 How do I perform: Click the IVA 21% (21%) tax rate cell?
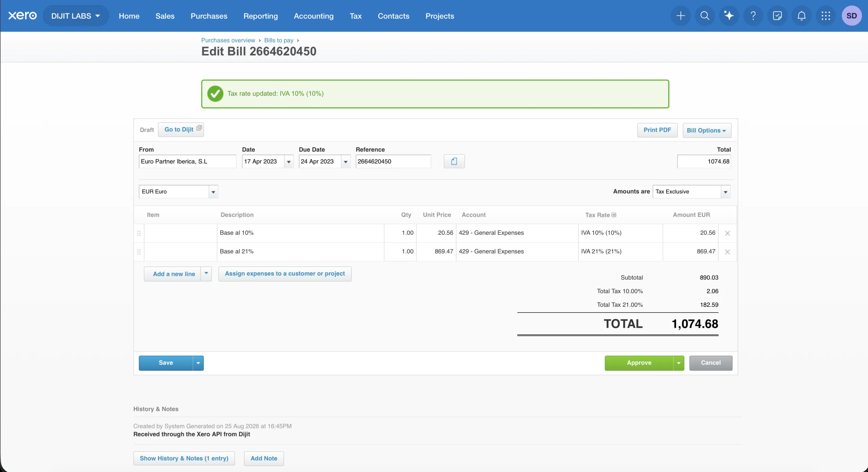tap(620, 252)
